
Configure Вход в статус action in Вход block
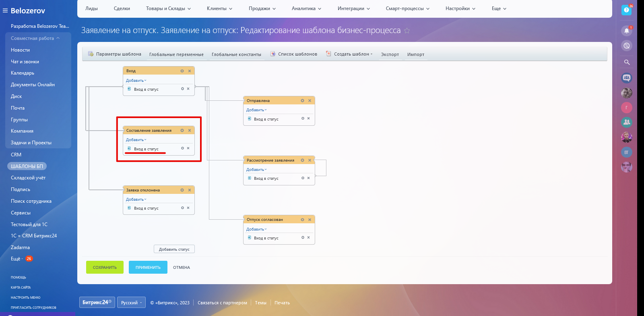click(x=182, y=89)
